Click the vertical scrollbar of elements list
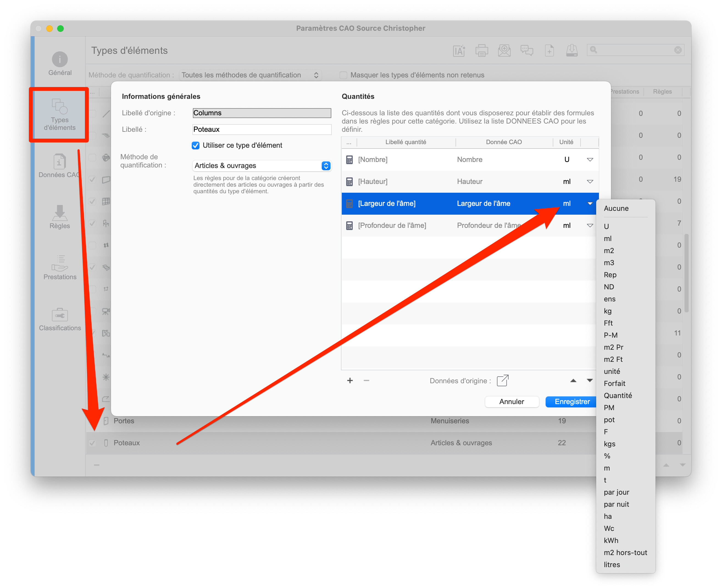The height and width of the screenshot is (588, 722). pyautogui.click(x=686, y=273)
